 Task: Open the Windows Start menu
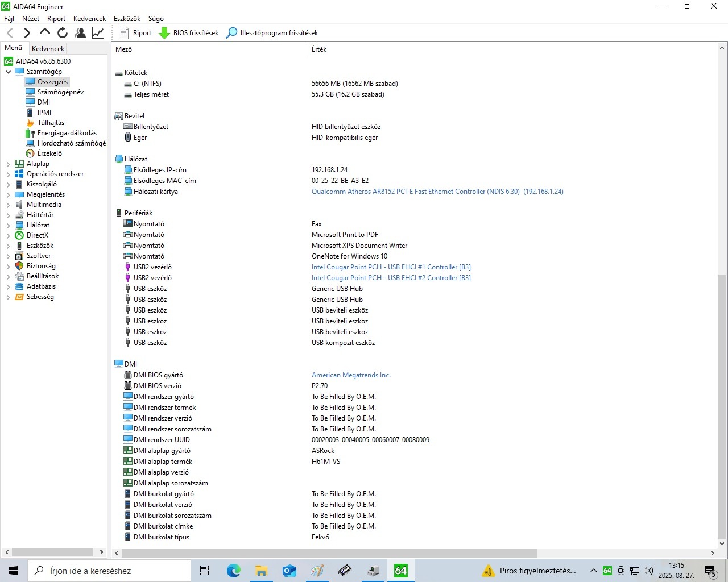[14, 571]
